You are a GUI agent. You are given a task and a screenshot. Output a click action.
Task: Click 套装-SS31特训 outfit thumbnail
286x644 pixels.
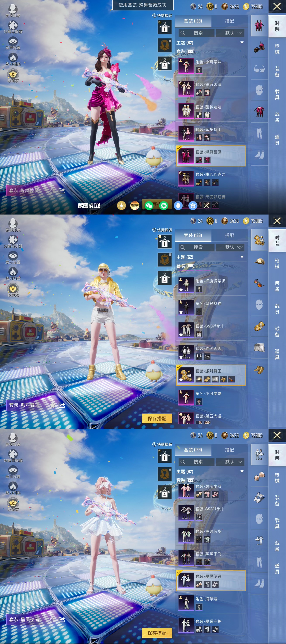[x=186, y=512]
